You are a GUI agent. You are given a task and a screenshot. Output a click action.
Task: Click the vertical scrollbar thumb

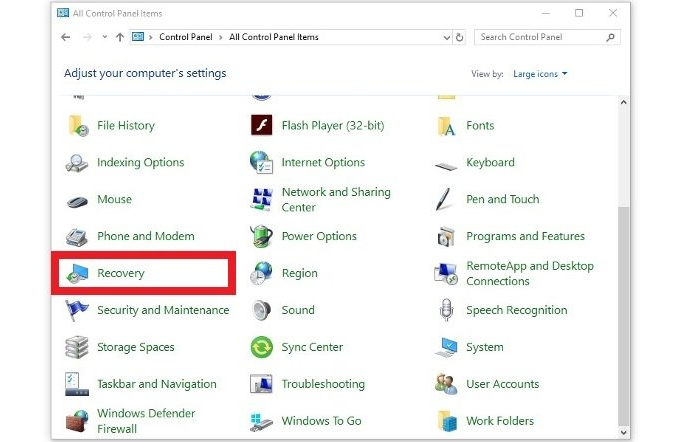click(624, 315)
